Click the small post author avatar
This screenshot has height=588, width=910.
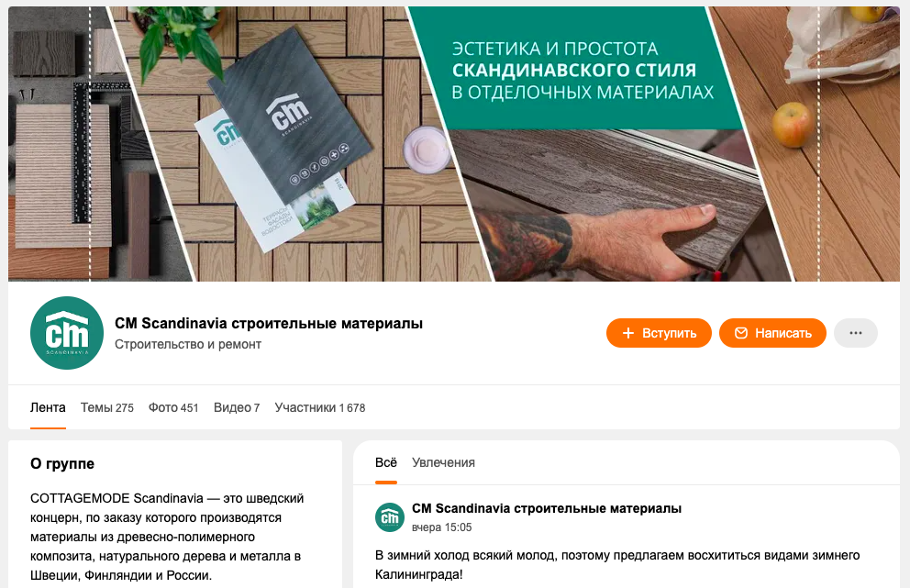(x=390, y=517)
